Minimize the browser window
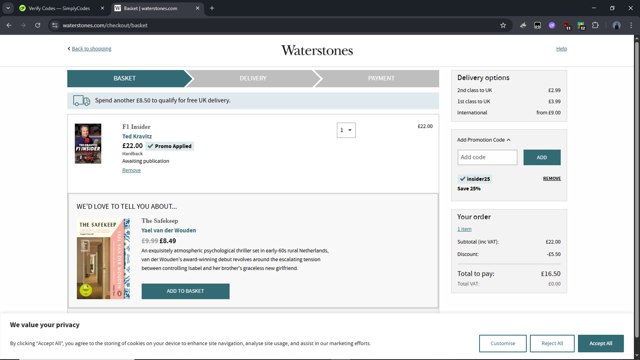Image resolution: width=640 pixels, height=360 pixels. (594, 8)
